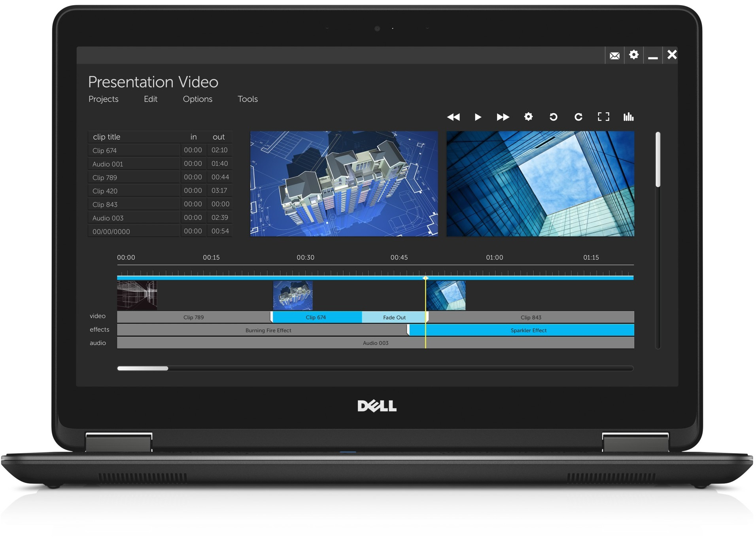Select Clip 420 row in clip list
The width and height of the screenshot is (756, 541).
[160, 191]
